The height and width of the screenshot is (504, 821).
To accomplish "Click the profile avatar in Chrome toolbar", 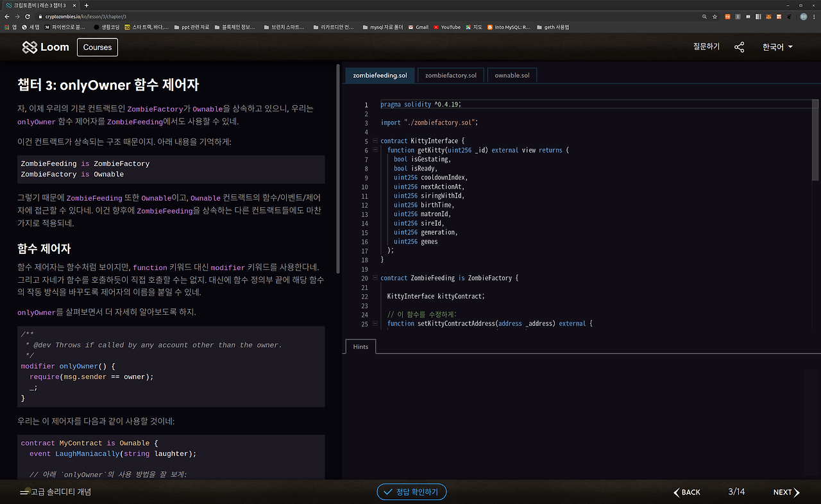I will (803, 16).
